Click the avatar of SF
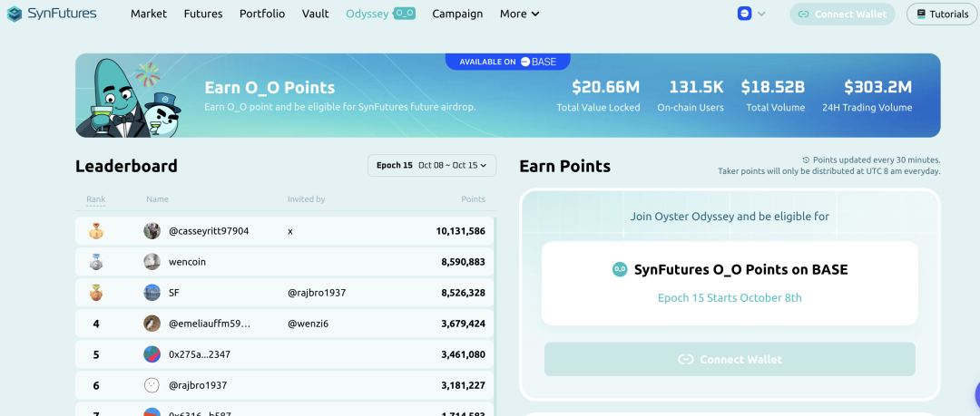The width and height of the screenshot is (980, 416). 152,293
